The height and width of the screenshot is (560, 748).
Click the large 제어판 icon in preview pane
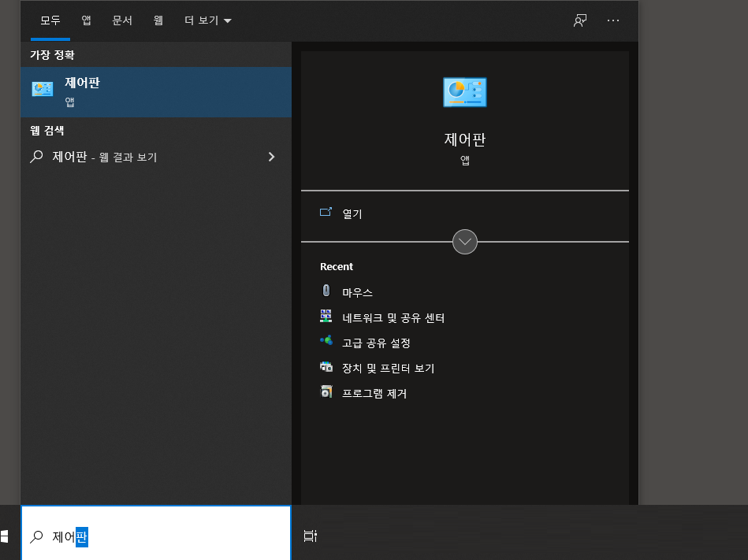464,92
